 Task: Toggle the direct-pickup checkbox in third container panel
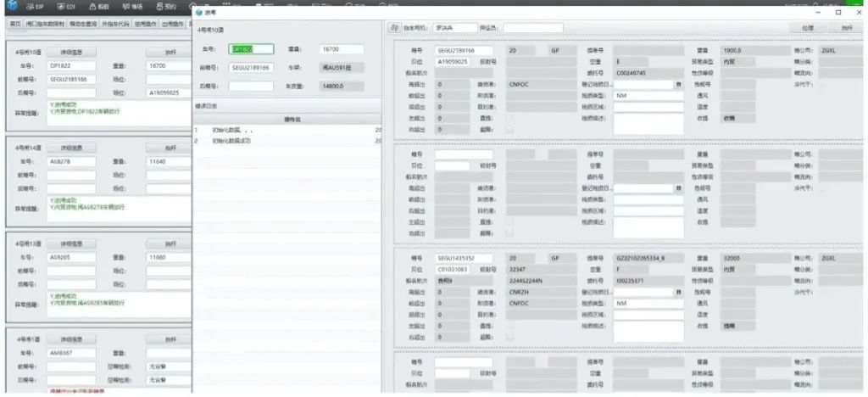pyautogui.click(x=510, y=324)
